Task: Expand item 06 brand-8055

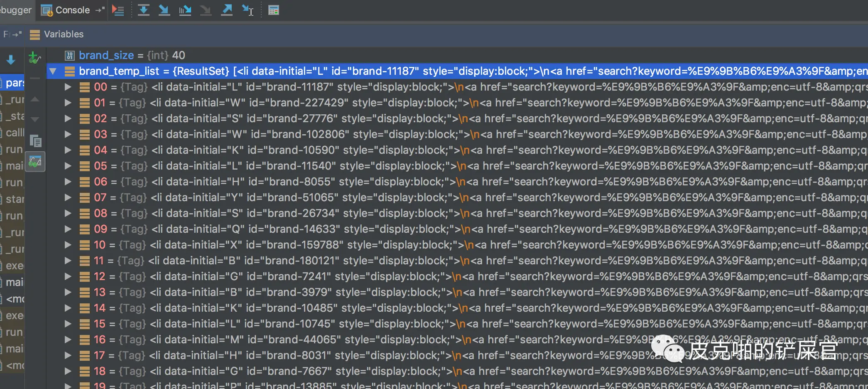Action: pyautogui.click(x=68, y=182)
